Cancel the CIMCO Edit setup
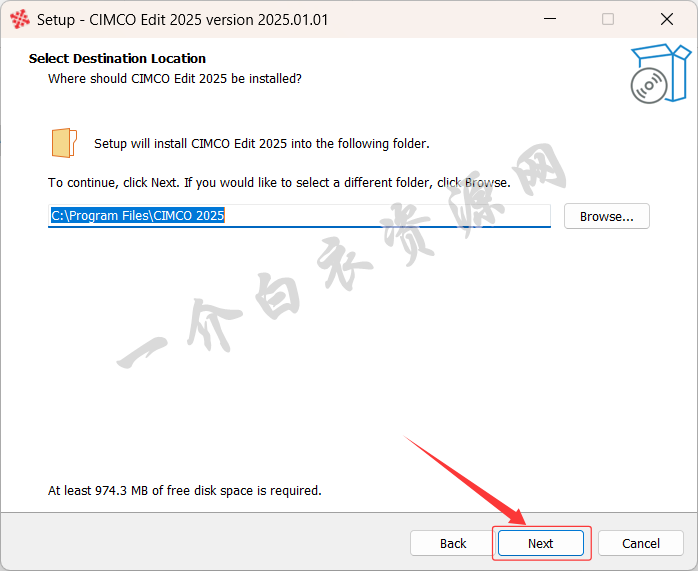This screenshot has width=698, height=571. coord(641,543)
